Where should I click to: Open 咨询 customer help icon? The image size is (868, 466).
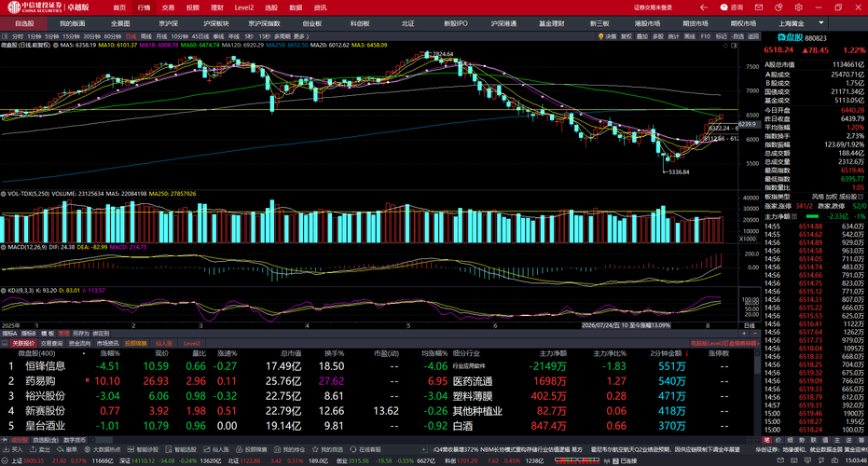[731, 7]
